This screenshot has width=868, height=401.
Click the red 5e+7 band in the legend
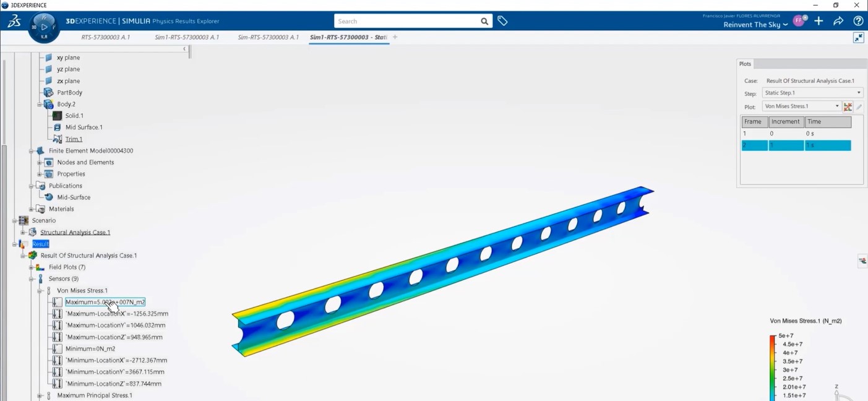772,337
